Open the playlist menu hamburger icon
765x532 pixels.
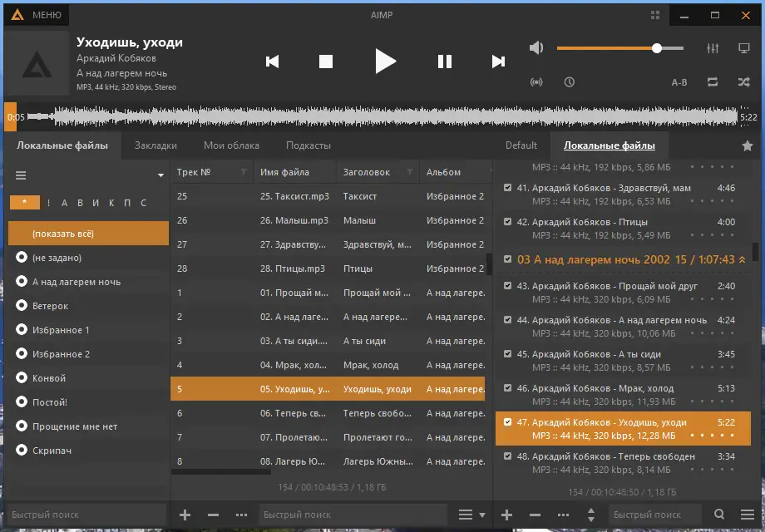click(x=747, y=515)
